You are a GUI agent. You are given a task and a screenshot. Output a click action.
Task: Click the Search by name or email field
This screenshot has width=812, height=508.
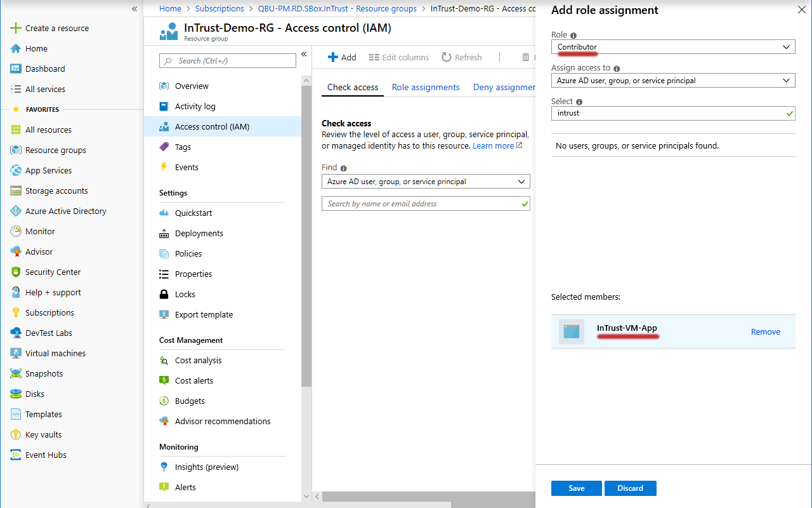point(422,204)
